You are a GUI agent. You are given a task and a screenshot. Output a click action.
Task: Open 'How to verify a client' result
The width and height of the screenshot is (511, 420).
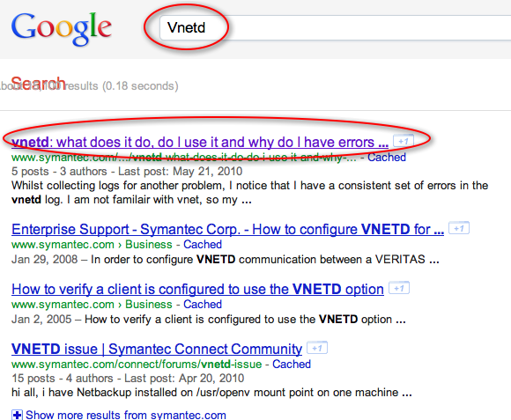click(x=197, y=289)
